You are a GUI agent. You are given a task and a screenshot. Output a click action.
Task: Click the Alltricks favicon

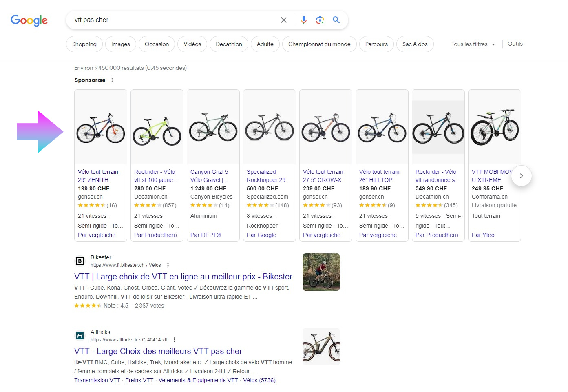point(80,336)
